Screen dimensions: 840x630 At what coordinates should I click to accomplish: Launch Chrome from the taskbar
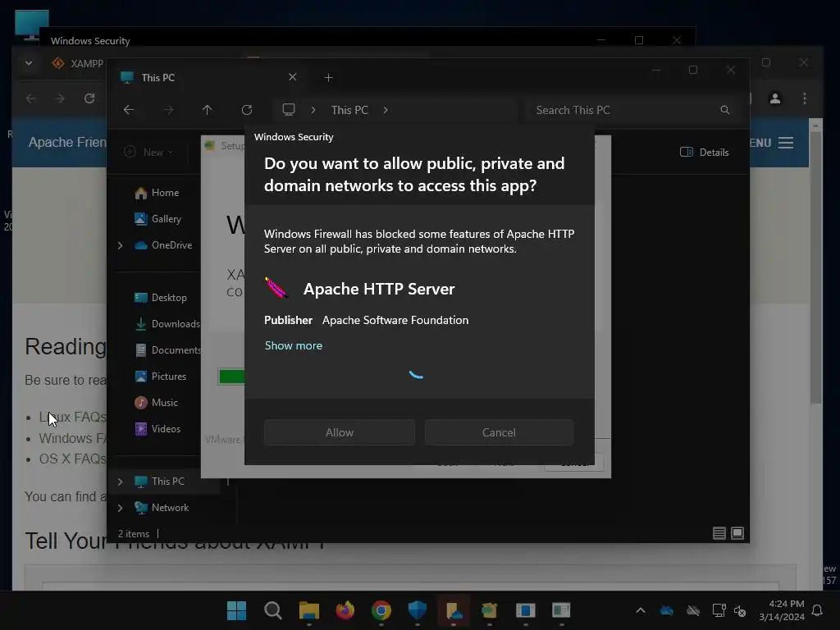tap(381, 610)
